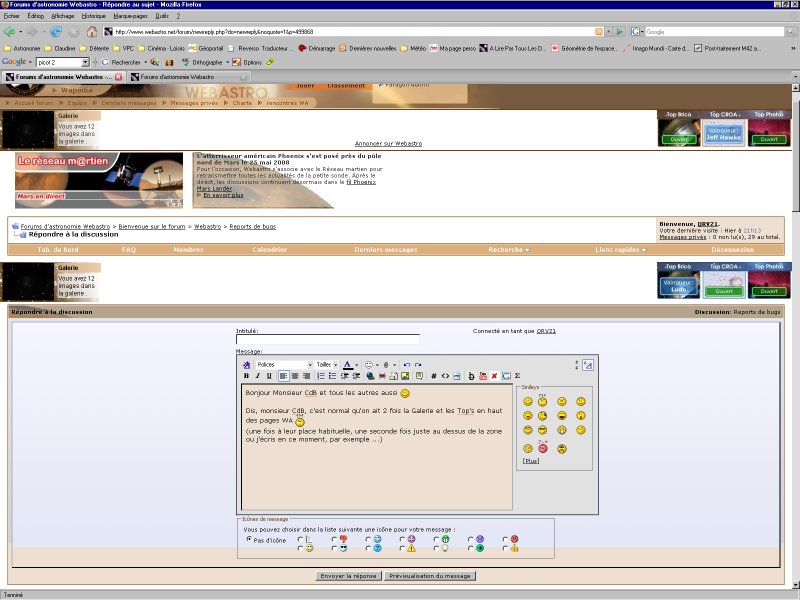The image size is (800, 600).
Task: Apply underline formatting in the message editor
Action: (269, 376)
